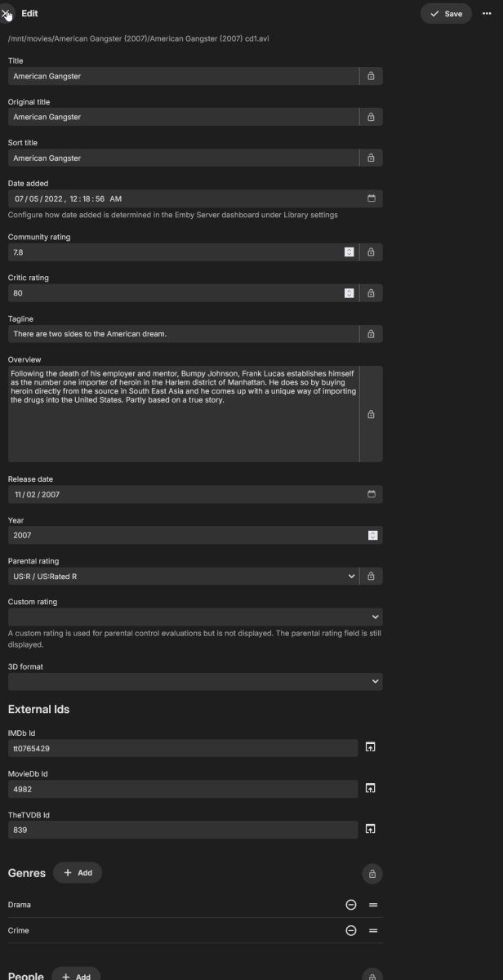Image resolution: width=503 pixels, height=980 pixels.
Task: Open TheTVDB link icon next to 839
Action: tap(372, 829)
